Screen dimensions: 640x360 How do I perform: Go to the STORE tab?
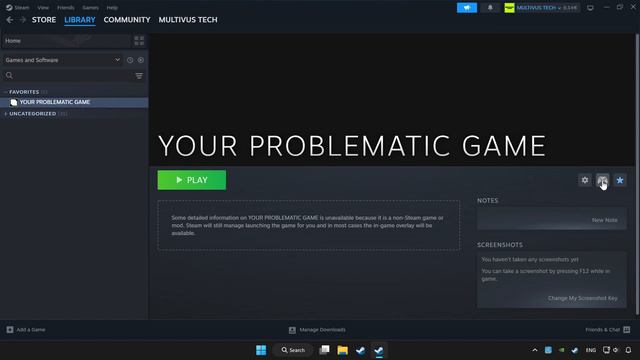(44, 20)
